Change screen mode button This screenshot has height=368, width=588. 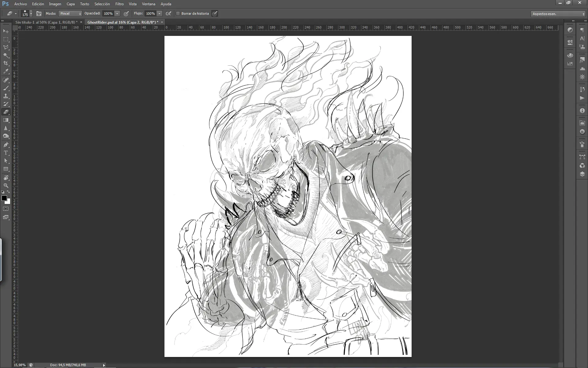tap(6, 217)
